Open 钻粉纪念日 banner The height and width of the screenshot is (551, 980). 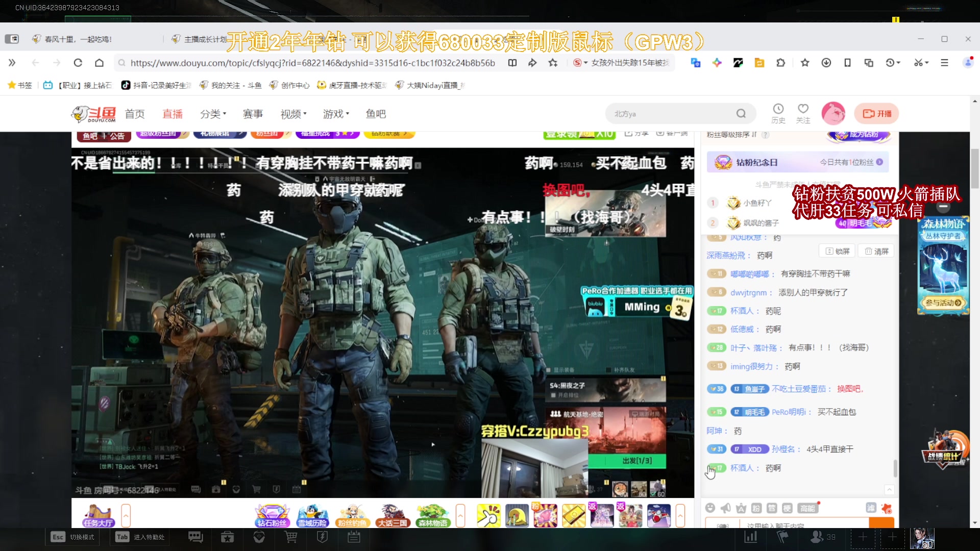798,162
